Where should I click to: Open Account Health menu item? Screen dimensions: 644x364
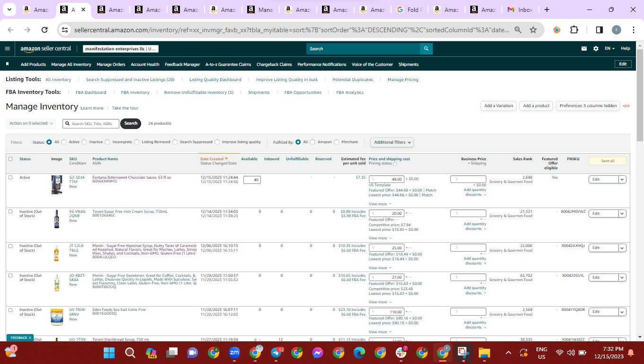pyautogui.click(x=145, y=64)
